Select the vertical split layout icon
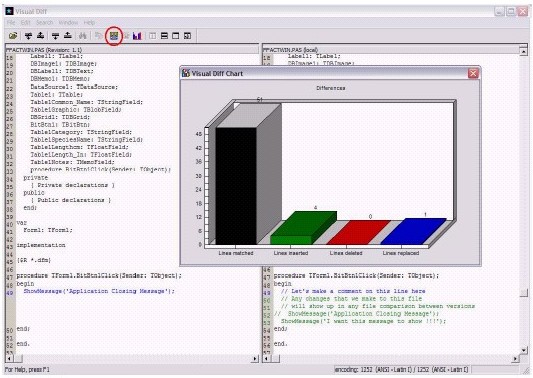The image size is (533, 378). click(x=153, y=35)
